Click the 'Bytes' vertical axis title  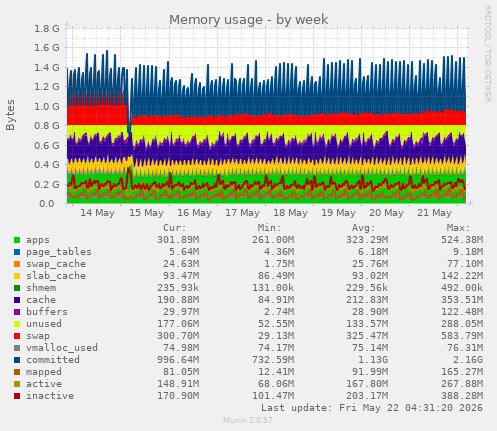point(10,115)
